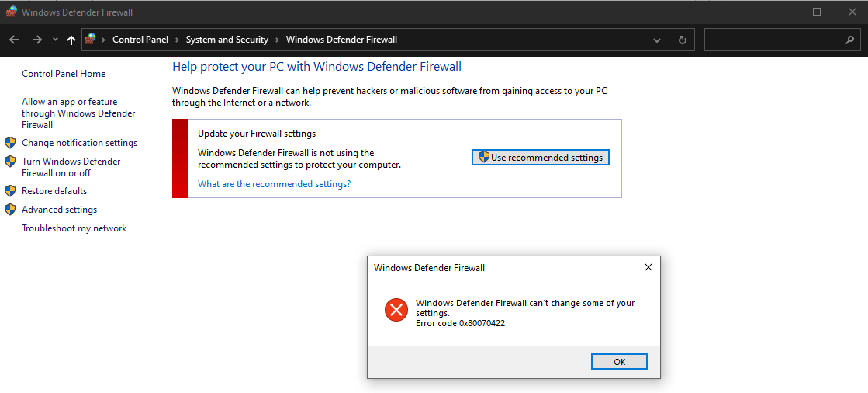Close the error dialog with X
This screenshot has width=868, height=393.
648,267
